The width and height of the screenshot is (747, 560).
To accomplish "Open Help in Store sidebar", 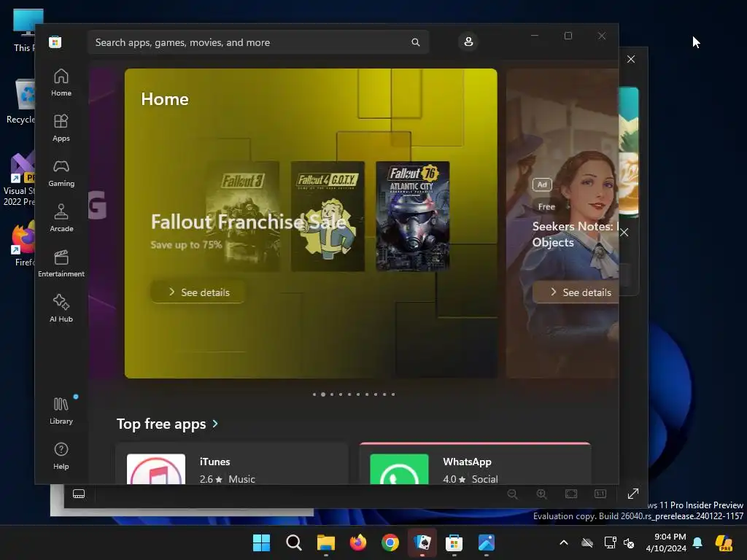I will [x=61, y=456].
